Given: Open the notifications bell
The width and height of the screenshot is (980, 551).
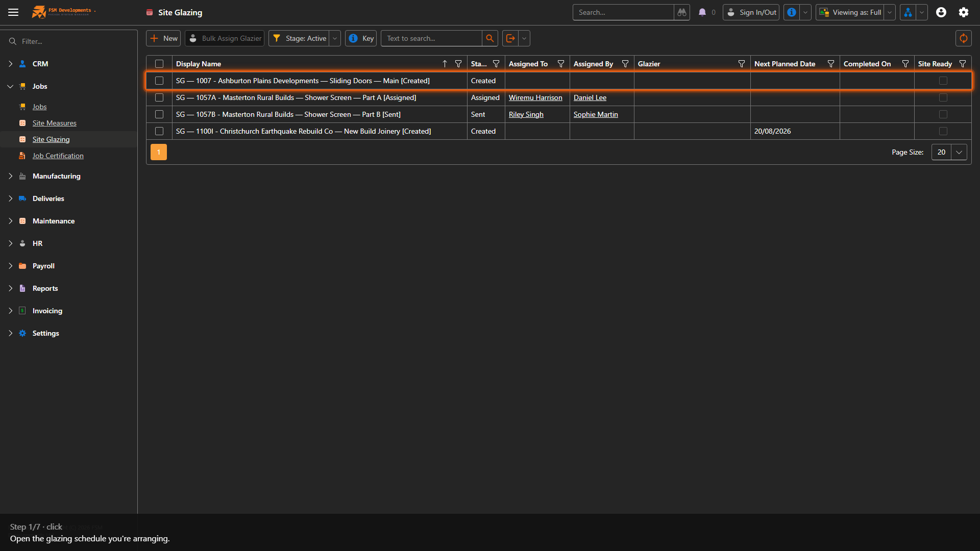Looking at the screenshot, I should point(702,12).
